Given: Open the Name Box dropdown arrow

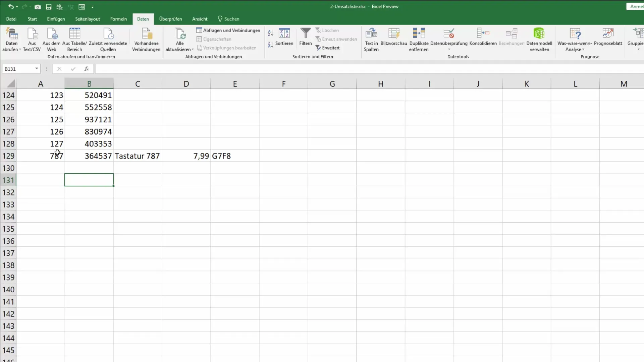Looking at the screenshot, I should (37, 69).
